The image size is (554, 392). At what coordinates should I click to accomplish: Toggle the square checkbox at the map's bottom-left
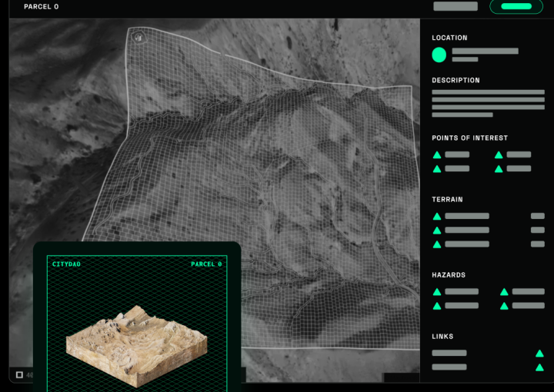tap(19, 375)
